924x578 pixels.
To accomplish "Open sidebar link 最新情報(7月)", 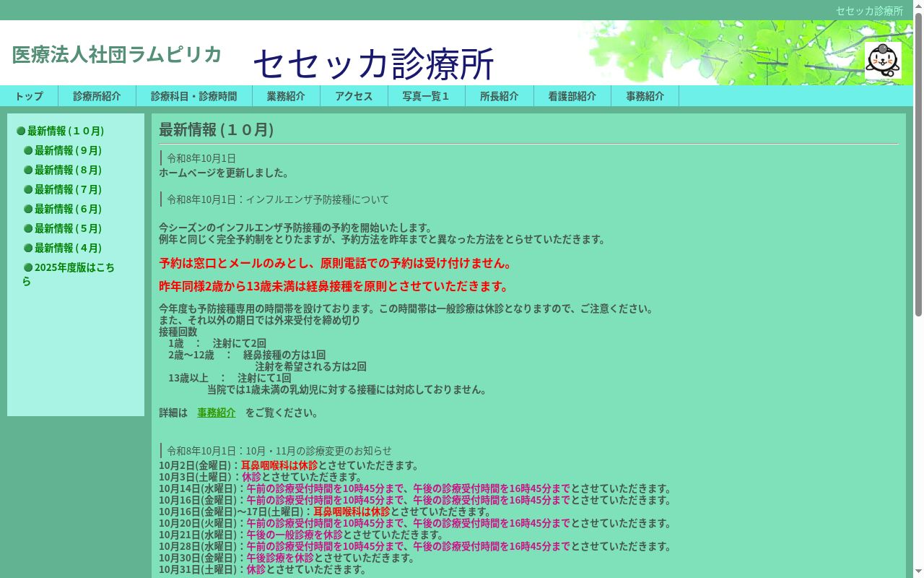I will [68, 190].
